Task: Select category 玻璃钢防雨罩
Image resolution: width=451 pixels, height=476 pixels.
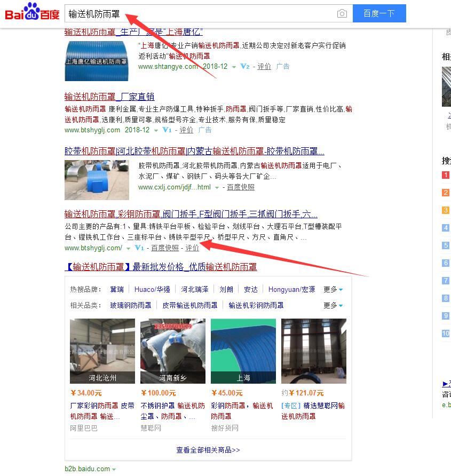Action: click(x=131, y=305)
